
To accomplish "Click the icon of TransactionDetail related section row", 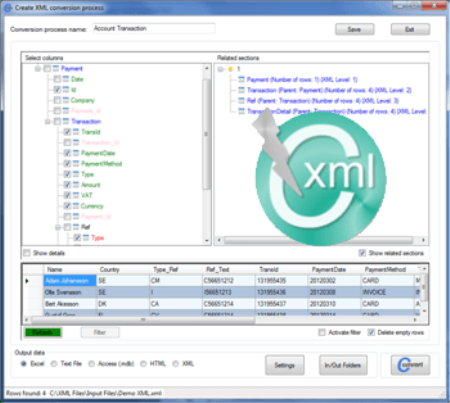I will 241,111.
